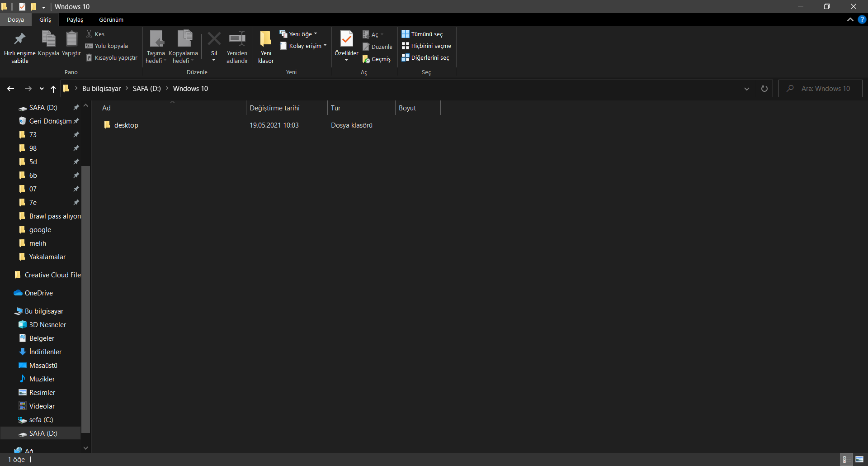This screenshot has height=466, width=868.
Task: Switch to the Görünüm ribbon tab
Action: coord(111,19)
